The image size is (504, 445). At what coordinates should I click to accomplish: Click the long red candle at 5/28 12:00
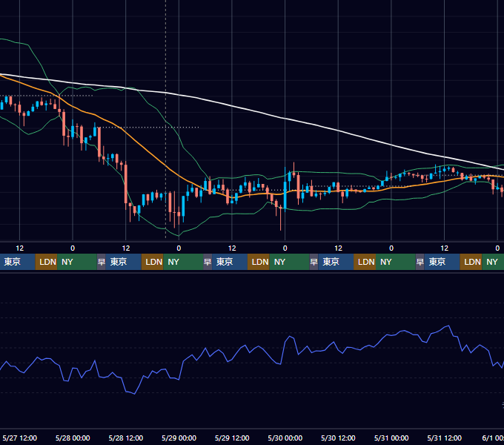tap(126, 183)
